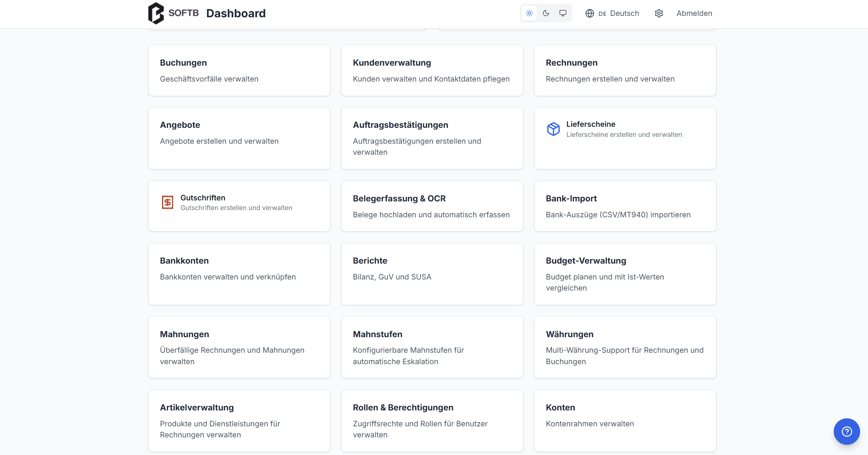Viewport: 868px width, 455px height.
Task: Switch to dark theme moon icon
Action: point(546,13)
